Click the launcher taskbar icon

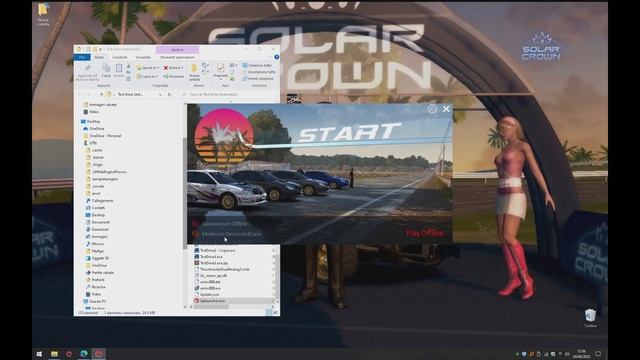[x=98, y=353]
